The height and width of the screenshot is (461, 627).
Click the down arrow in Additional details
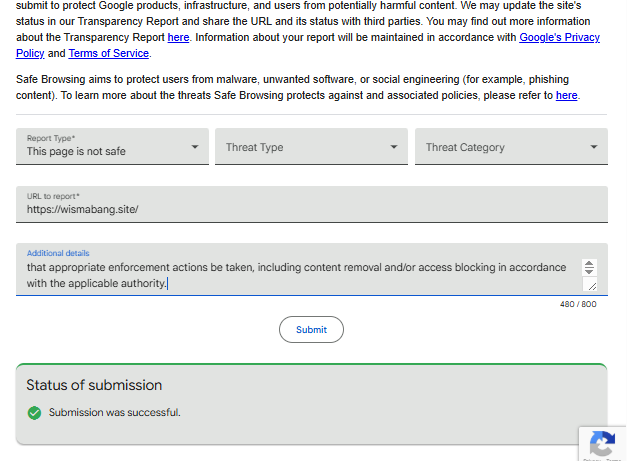pos(589,271)
